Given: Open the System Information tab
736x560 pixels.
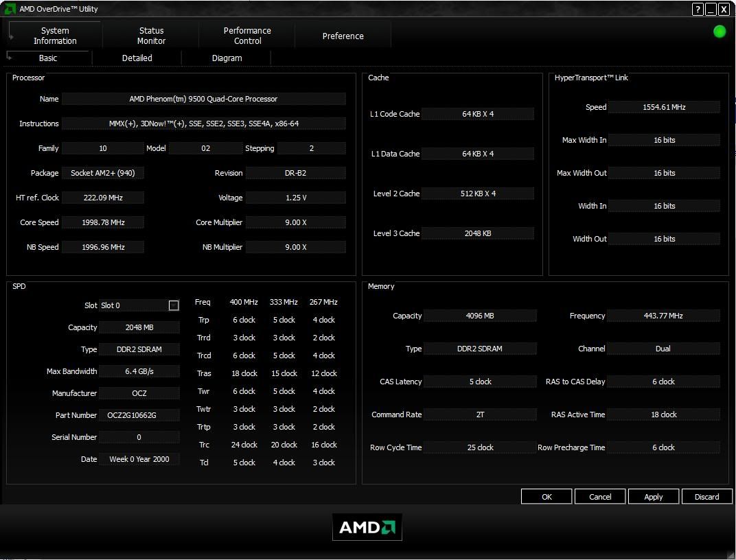Looking at the screenshot, I should 55,36.
